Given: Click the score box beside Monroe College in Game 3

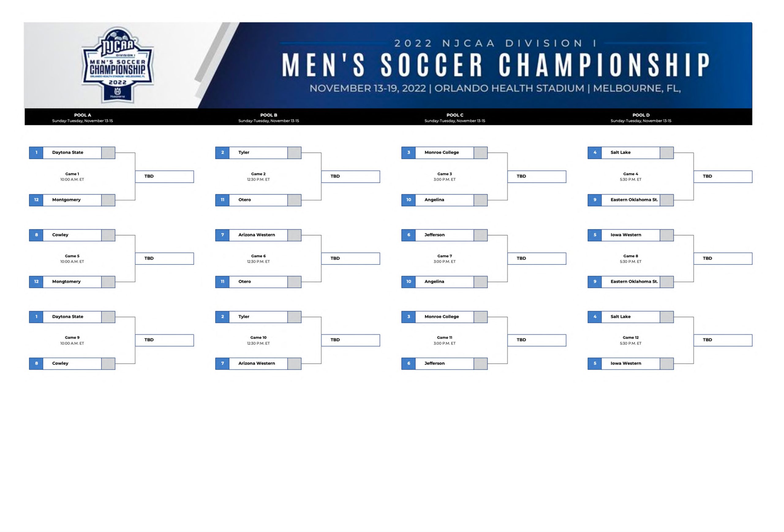Looking at the screenshot, I should pyautogui.click(x=481, y=153).
